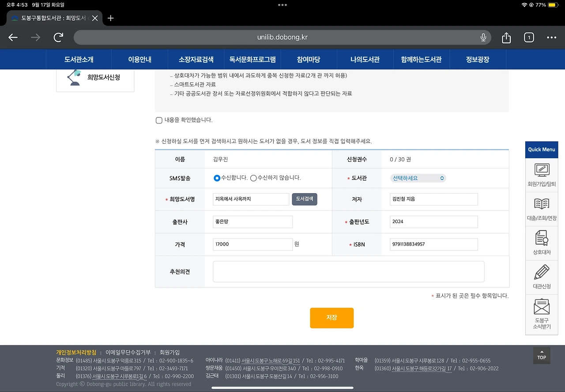Navigate to 참여마당 in the top menu

point(308,59)
